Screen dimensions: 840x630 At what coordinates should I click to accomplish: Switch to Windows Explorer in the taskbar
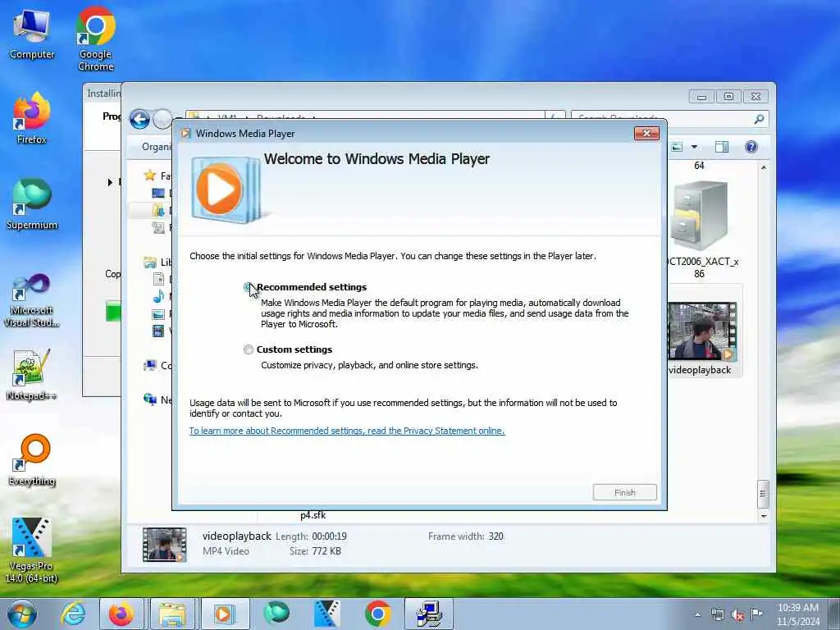pos(172,614)
